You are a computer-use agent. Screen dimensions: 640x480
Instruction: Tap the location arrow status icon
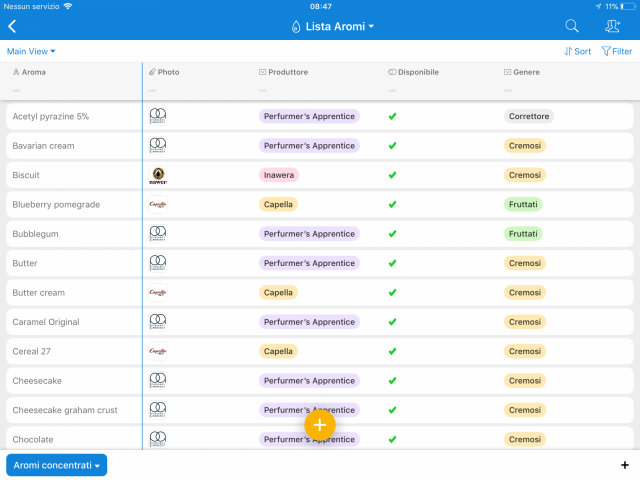598,7
